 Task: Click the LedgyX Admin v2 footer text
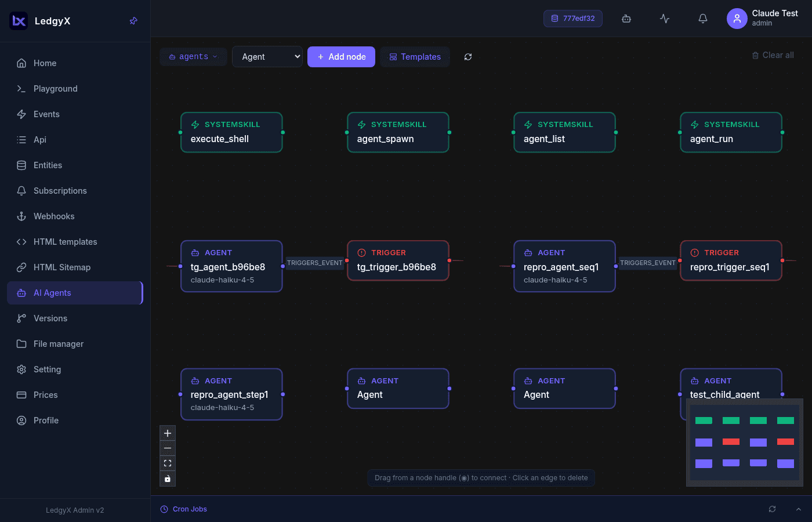pyautogui.click(x=75, y=510)
